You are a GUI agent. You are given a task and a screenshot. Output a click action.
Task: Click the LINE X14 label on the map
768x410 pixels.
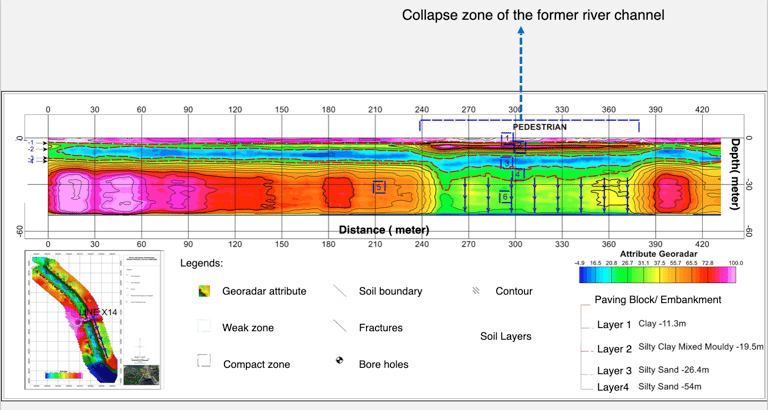pos(98,312)
